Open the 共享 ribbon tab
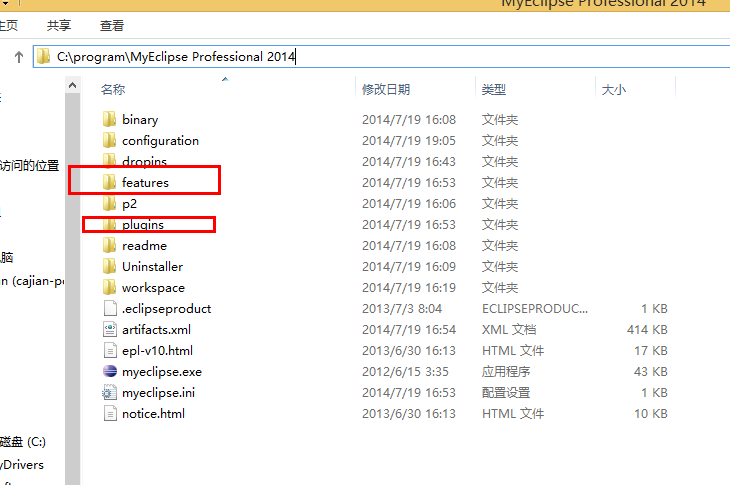730x485 pixels. coord(59,25)
